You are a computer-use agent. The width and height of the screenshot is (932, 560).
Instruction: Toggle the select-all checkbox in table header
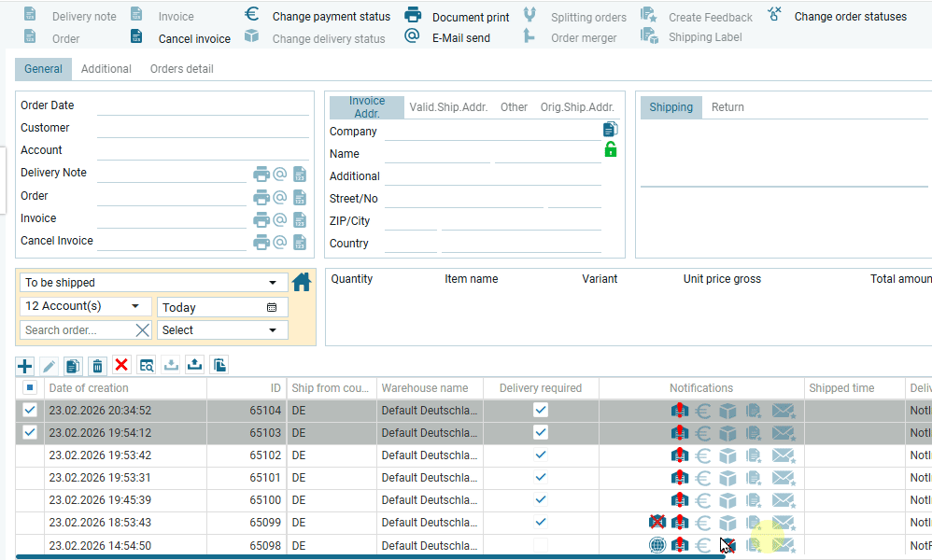(30, 387)
